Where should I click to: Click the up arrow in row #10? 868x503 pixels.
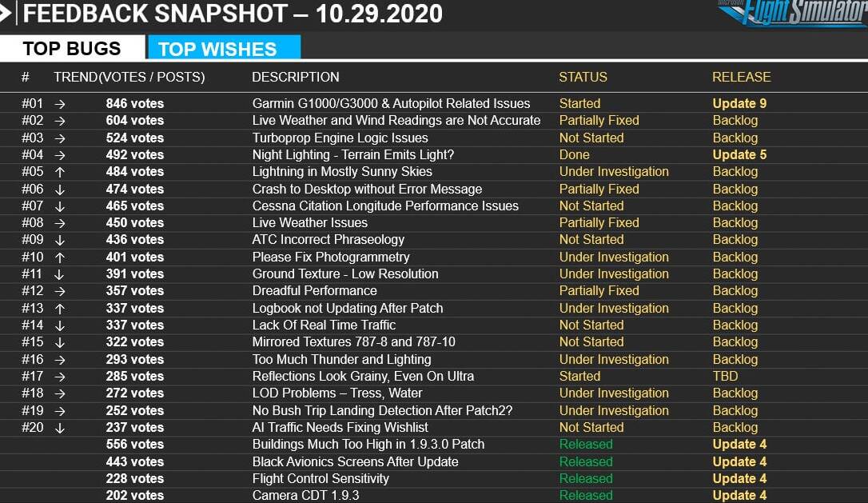60,257
